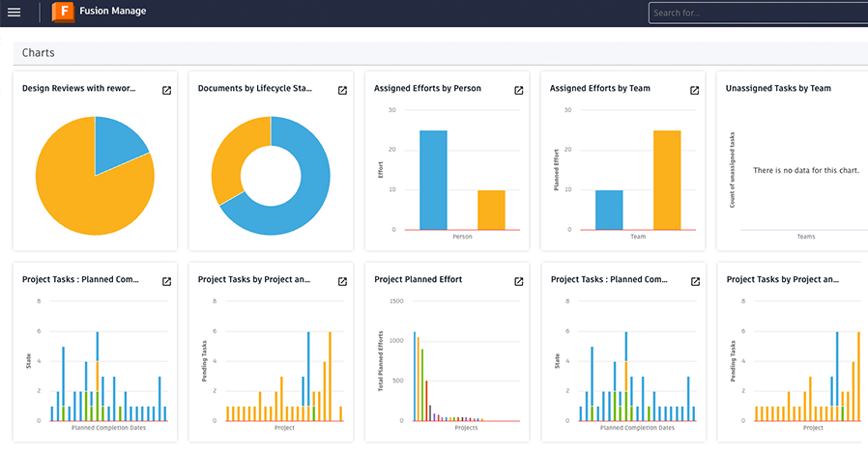868x452 pixels.
Task: Click the blue bar in Assigned Efforts by Team
Action: point(609,210)
